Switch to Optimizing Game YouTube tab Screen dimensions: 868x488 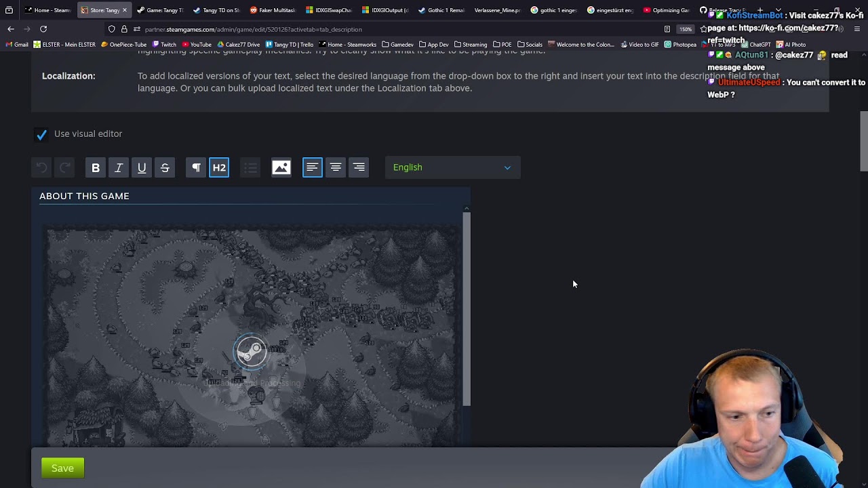[666, 10]
